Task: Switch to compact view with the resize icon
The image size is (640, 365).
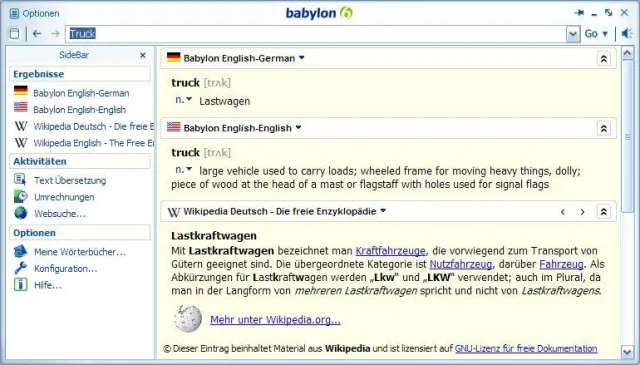Action: pos(609,13)
